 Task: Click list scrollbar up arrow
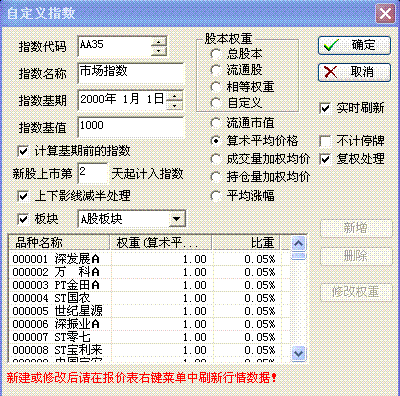[x=299, y=244]
